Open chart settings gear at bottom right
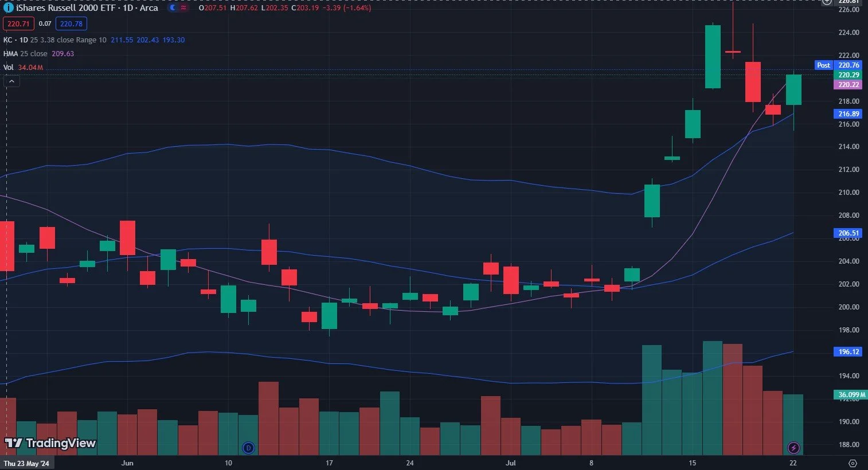 click(x=853, y=463)
